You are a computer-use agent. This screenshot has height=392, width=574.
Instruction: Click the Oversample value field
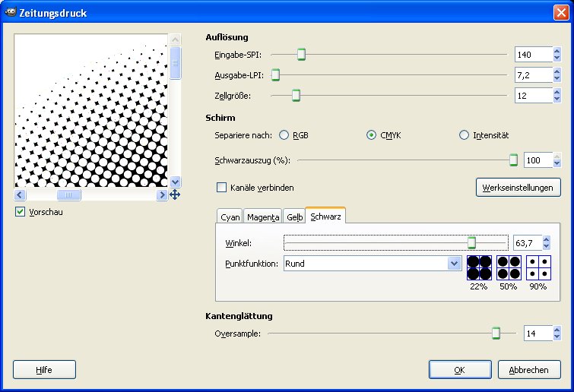pyautogui.click(x=538, y=334)
